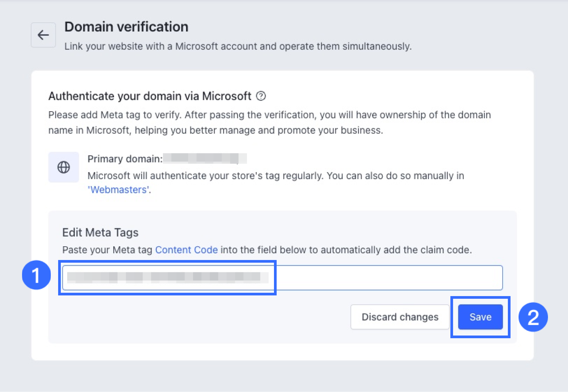The height and width of the screenshot is (392, 568).
Task: Click the Authenticate your domain via Microsoft heading
Action: click(150, 96)
